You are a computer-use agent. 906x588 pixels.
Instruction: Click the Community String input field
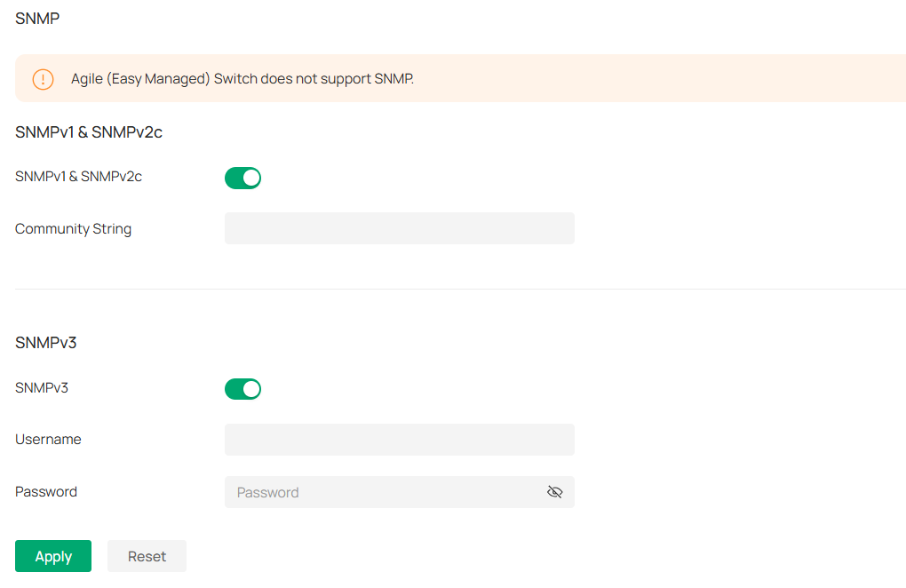[x=399, y=228]
